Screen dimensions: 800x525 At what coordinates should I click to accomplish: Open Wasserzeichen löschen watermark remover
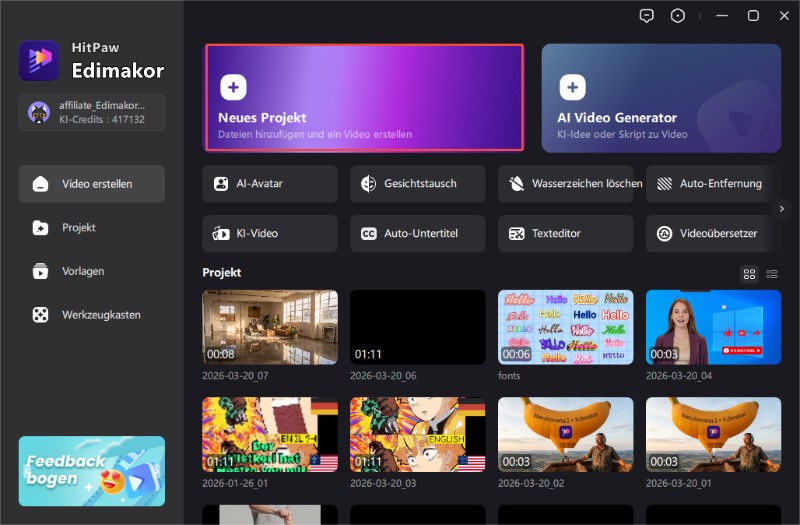[x=565, y=184]
